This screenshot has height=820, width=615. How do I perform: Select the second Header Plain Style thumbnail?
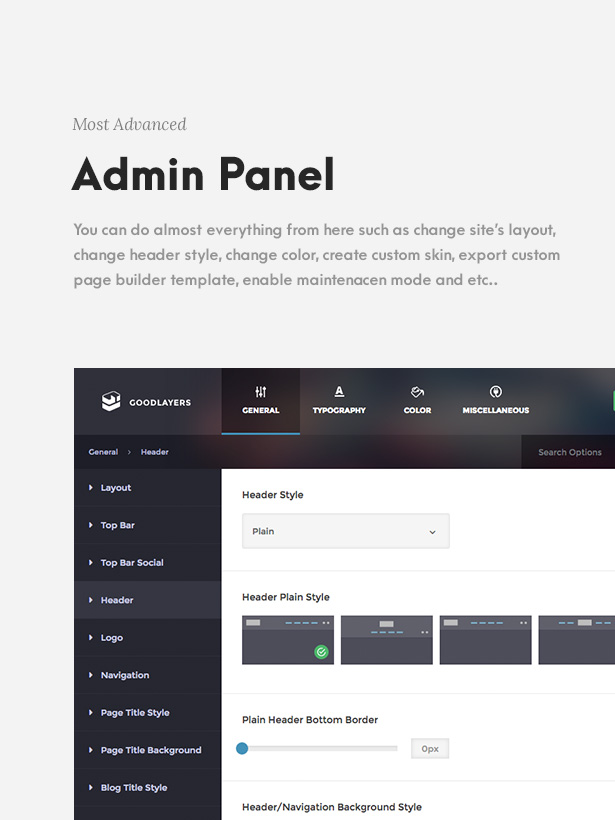(x=386, y=640)
